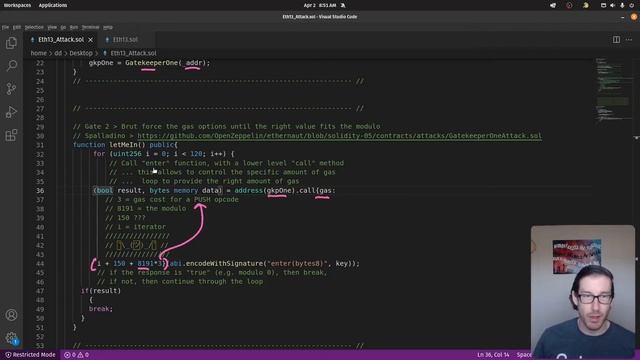The height and width of the screenshot is (360, 640).
Task: Open the Accounts menu icon
Action: 11,315
